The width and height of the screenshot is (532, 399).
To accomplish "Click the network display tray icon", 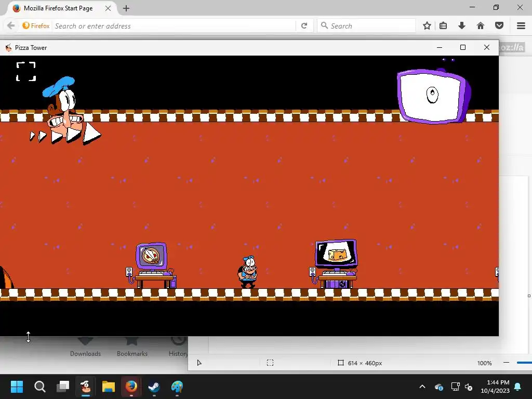I will point(455,387).
